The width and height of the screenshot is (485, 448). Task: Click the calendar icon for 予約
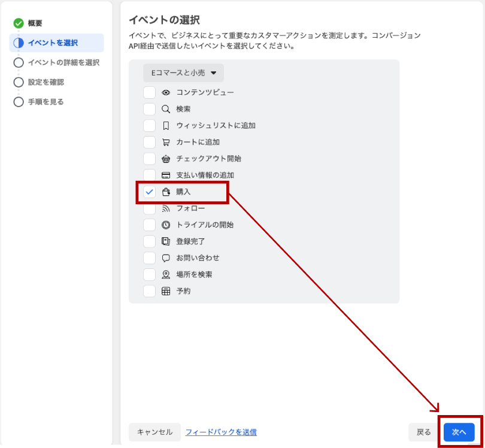[x=166, y=291]
